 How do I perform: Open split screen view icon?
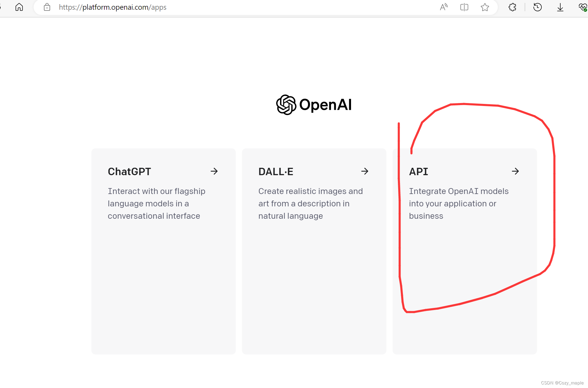(x=464, y=7)
